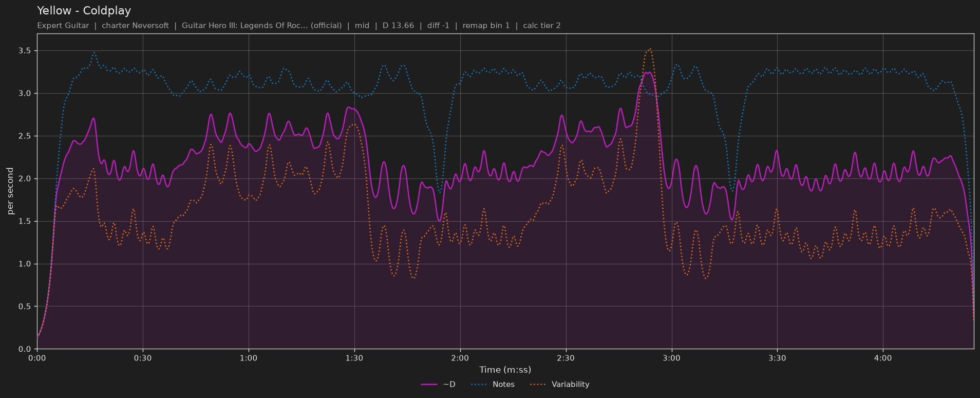Click the 0:00 x-axis tick label
The width and height of the screenshot is (980, 398).
(37, 358)
